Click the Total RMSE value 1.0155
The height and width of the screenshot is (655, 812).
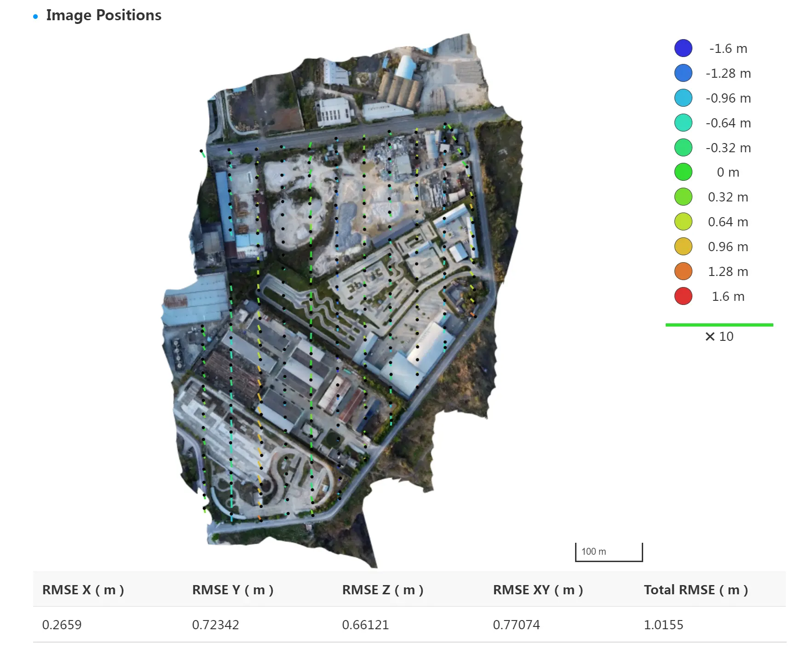pyautogui.click(x=663, y=625)
